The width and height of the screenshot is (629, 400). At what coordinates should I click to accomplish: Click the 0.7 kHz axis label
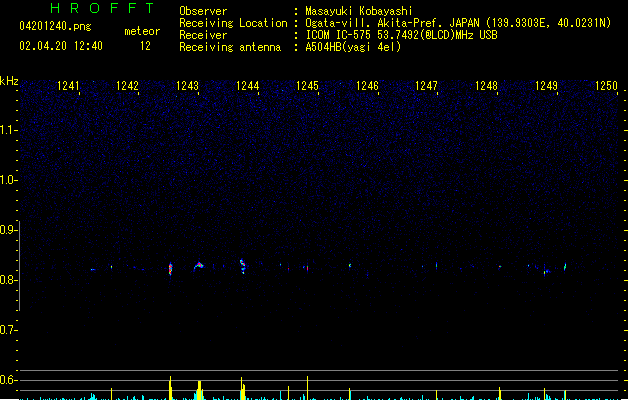(8, 330)
